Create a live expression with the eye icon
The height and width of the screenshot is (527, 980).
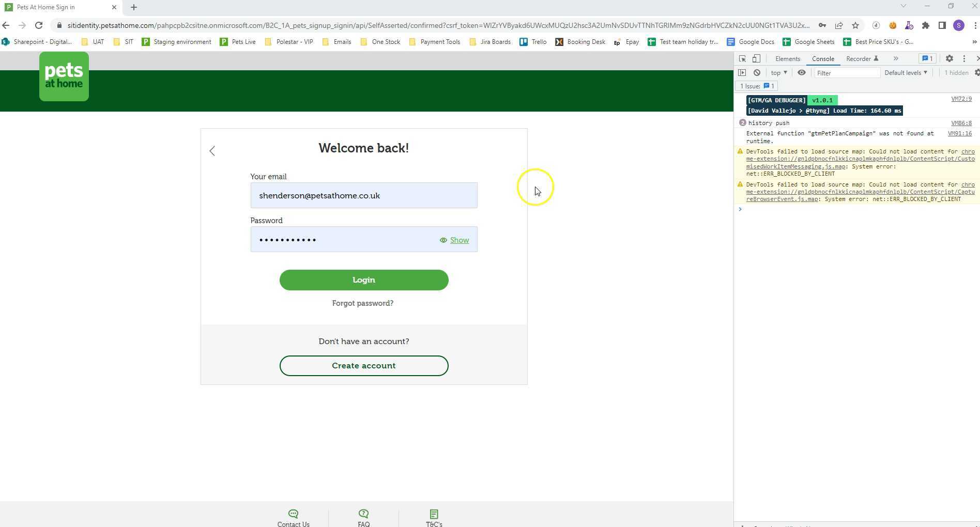pos(802,72)
